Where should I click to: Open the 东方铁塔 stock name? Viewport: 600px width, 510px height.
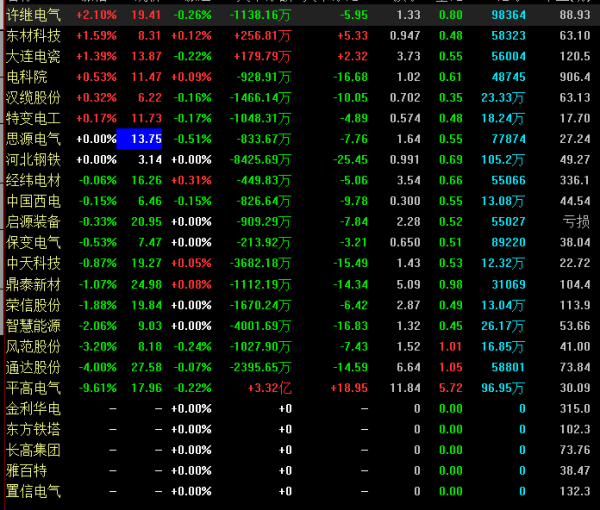(x=33, y=429)
